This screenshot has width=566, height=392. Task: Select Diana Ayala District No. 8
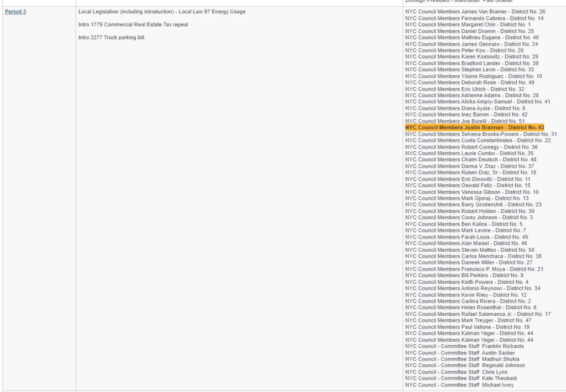[465, 108]
